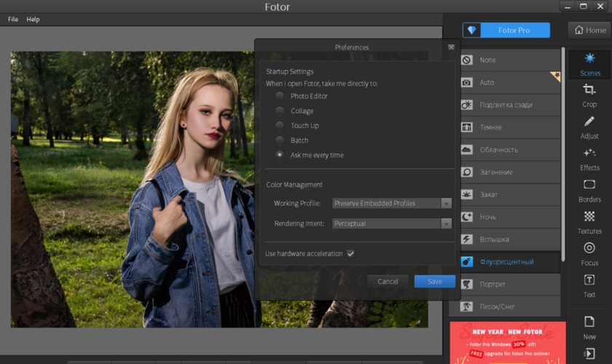Open the Borders tool
The width and height of the screenshot is (612, 364).
(x=589, y=184)
